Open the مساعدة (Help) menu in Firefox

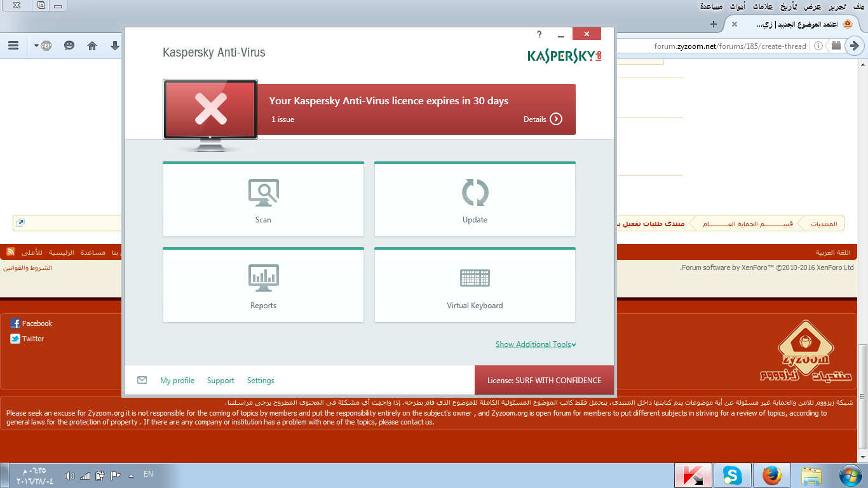pyautogui.click(x=710, y=6)
